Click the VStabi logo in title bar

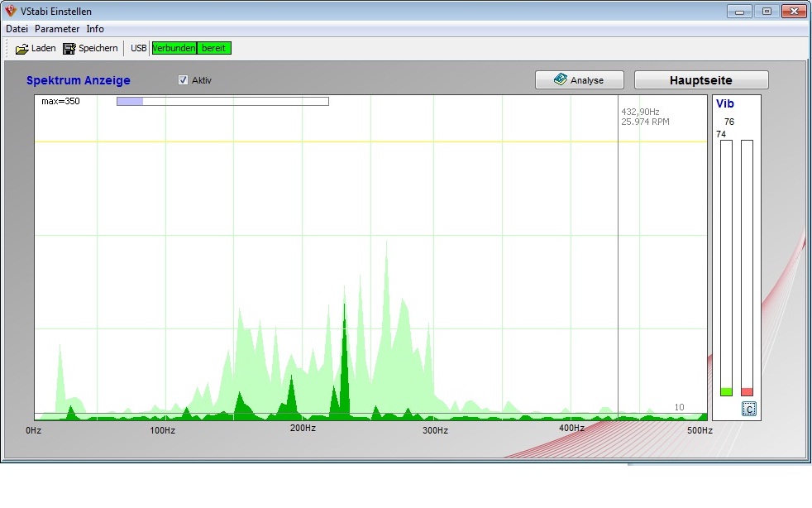pyautogui.click(x=11, y=12)
